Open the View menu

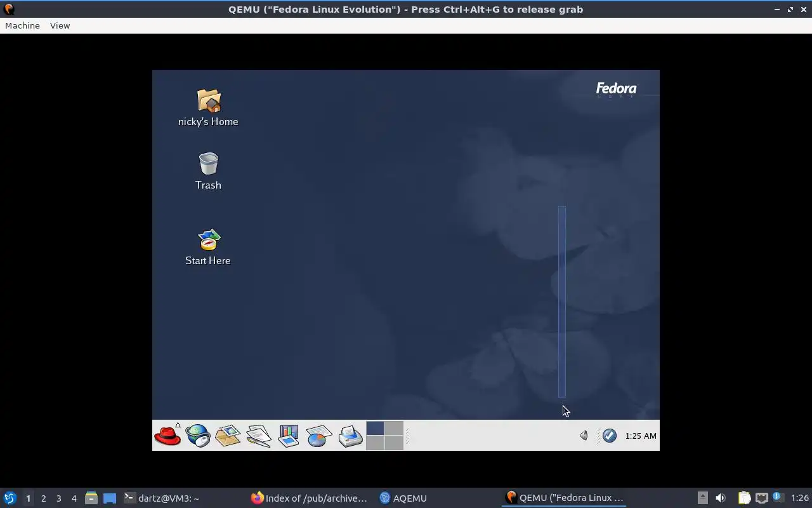coord(60,25)
